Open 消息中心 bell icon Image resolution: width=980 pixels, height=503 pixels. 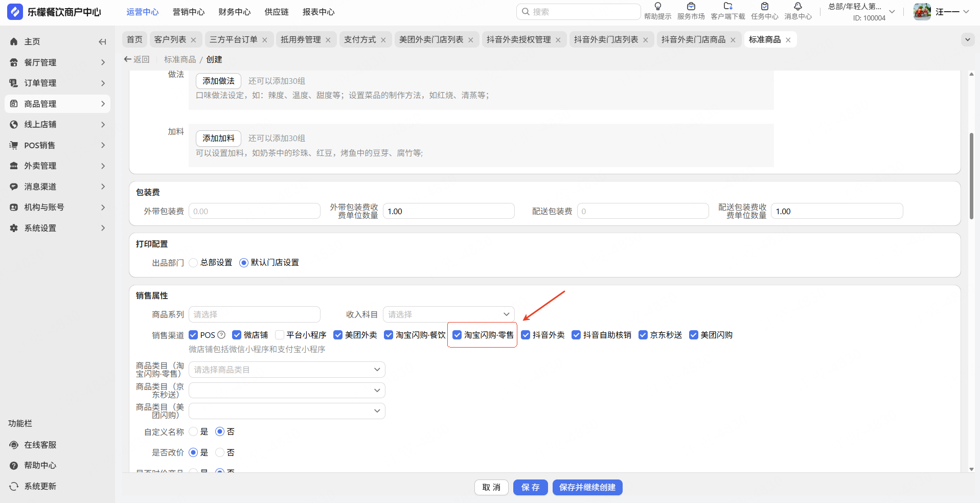click(x=798, y=7)
